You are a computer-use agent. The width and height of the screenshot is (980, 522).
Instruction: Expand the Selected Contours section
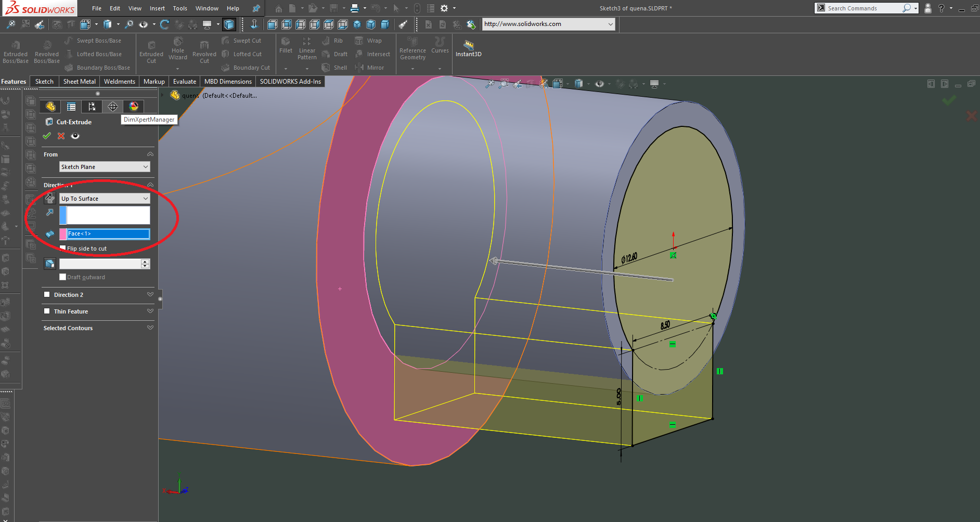click(150, 328)
